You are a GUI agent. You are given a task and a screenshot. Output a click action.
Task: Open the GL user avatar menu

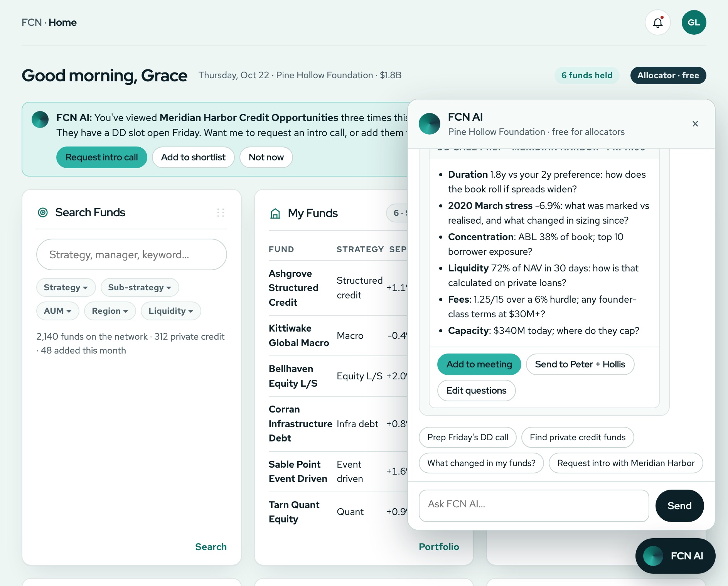(x=694, y=22)
